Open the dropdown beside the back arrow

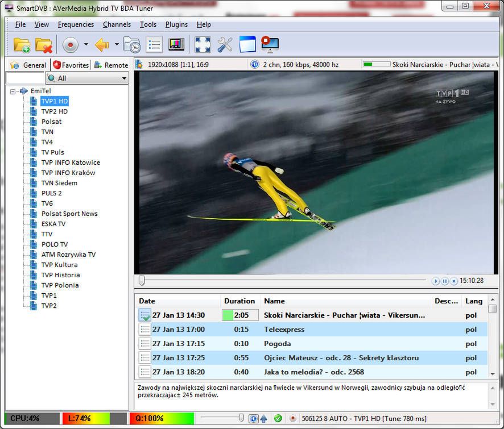(117, 44)
